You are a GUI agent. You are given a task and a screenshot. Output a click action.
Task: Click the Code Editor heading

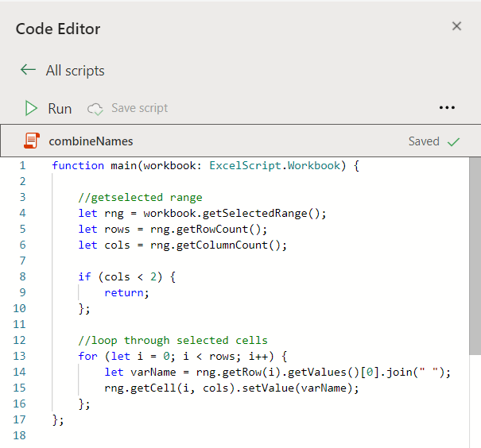[58, 29]
